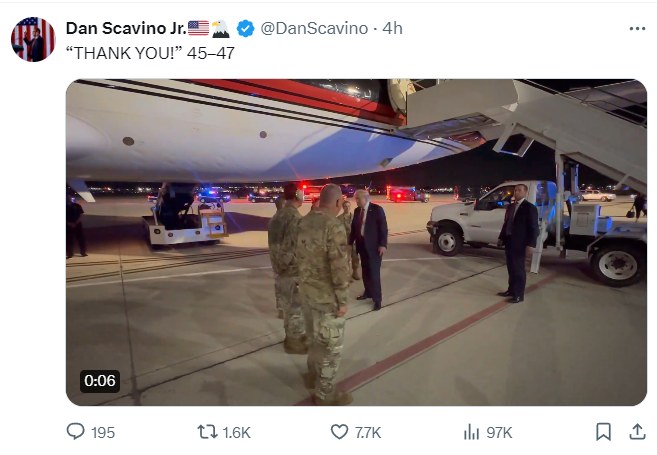Click the 0:06 video duration badge
The width and height of the screenshot is (657, 455).
pyautogui.click(x=100, y=380)
